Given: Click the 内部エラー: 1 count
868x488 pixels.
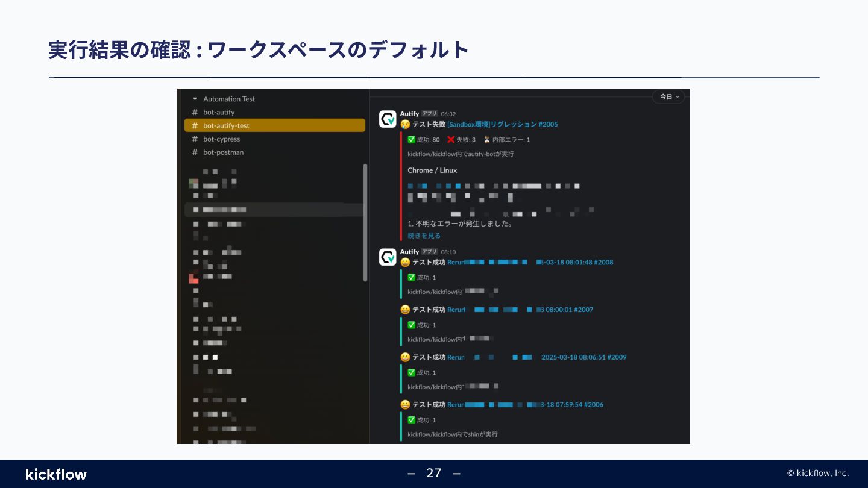Looking at the screenshot, I should tap(511, 140).
